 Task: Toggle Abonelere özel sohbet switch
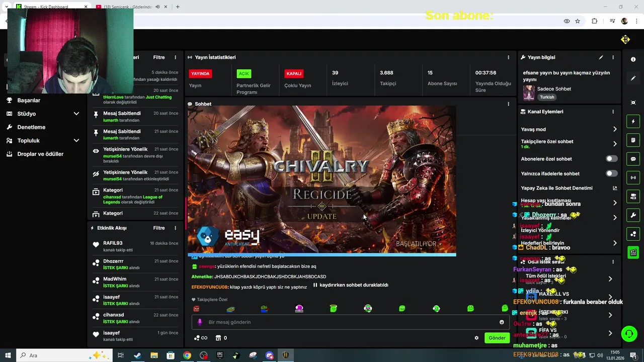[611, 159]
